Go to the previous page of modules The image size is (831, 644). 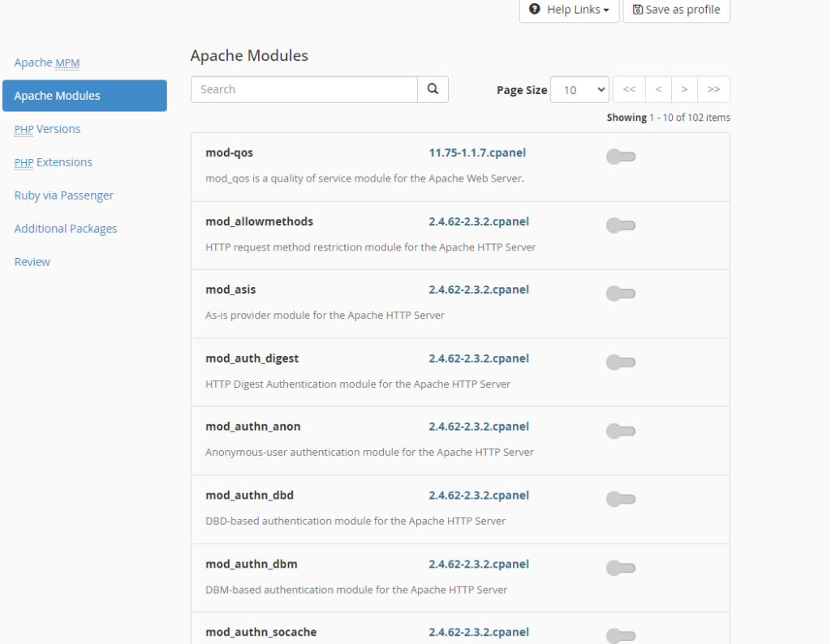[x=658, y=89]
